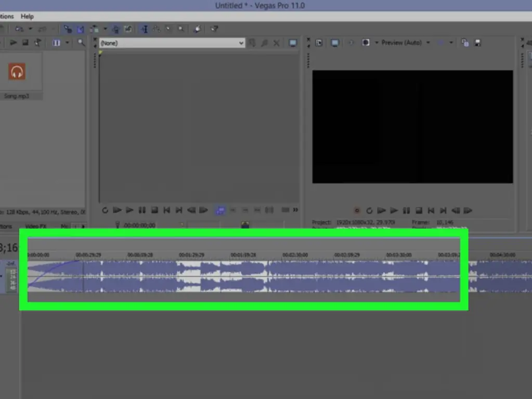Go to start under Video Preview

(431, 211)
